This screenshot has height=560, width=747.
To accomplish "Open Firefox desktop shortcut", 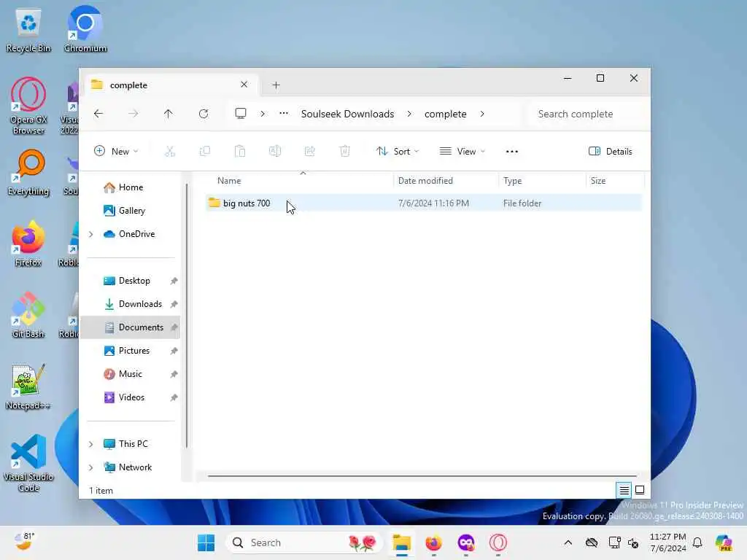I will tap(28, 244).
